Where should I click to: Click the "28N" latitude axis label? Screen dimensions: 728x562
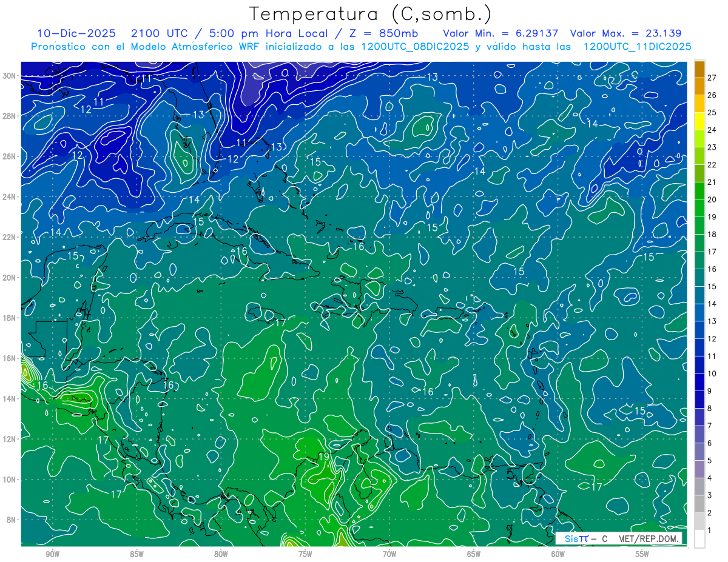coord(10,116)
